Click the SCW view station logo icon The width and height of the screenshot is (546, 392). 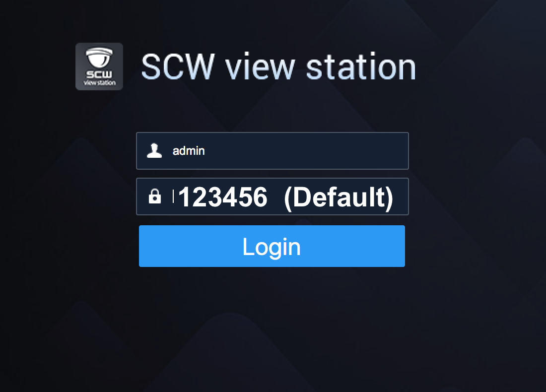[x=99, y=66]
